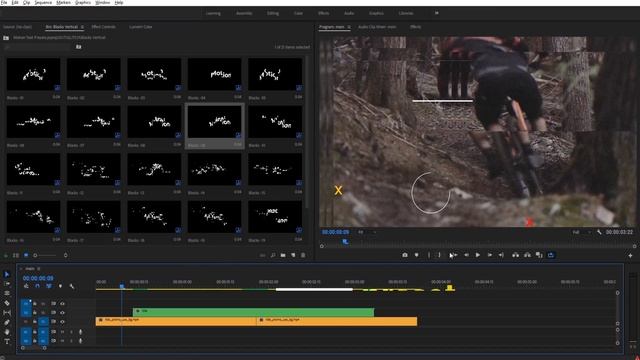Add a marker in the Program monitor
Viewport: 640px width, 360px height.
[x=416, y=255]
